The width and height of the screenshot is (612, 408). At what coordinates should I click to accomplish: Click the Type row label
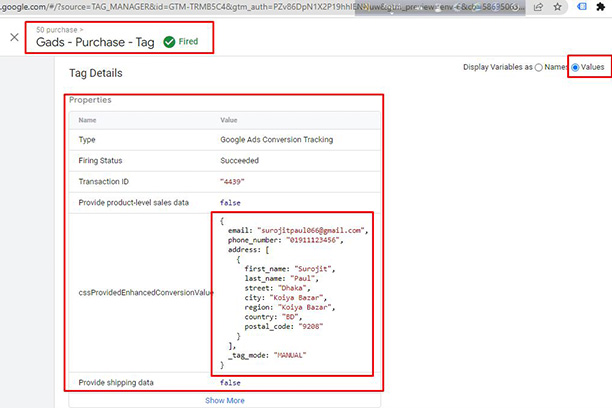tap(87, 140)
